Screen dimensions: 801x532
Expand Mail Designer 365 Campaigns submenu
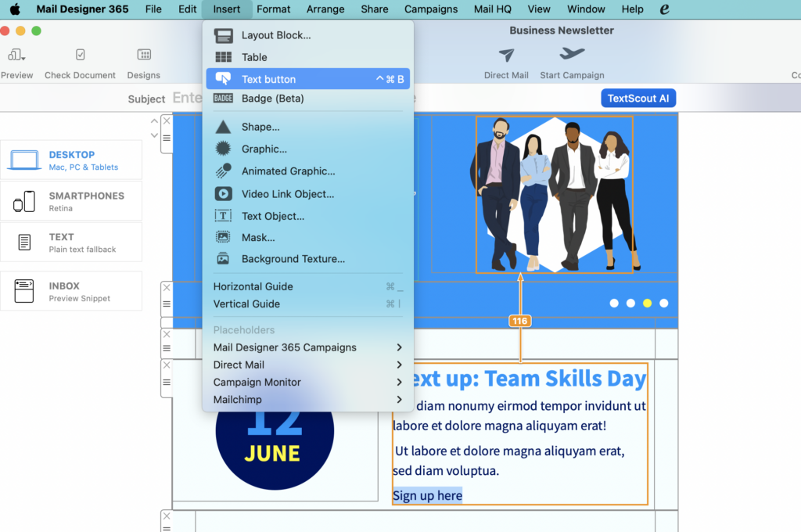[x=400, y=347]
